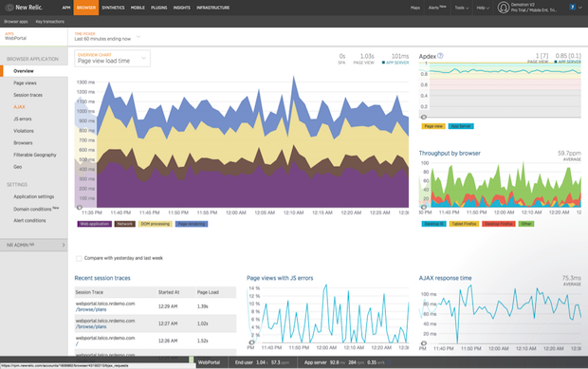The width and height of the screenshot is (588, 369).
Task: Click the zoom reset handle on AJAX chart
Action: point(424,343)
